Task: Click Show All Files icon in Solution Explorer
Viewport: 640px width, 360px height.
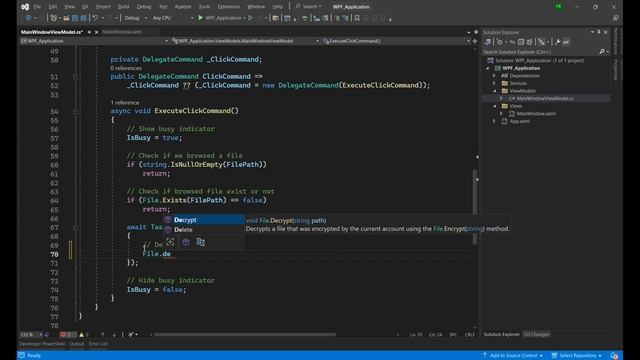Action: (x=529, y=42)
